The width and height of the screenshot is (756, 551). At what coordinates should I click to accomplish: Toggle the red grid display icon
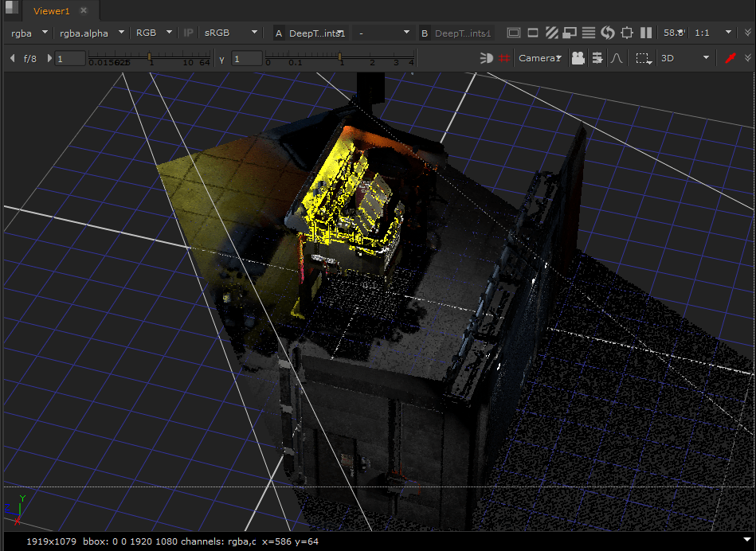tap(504, 58)
